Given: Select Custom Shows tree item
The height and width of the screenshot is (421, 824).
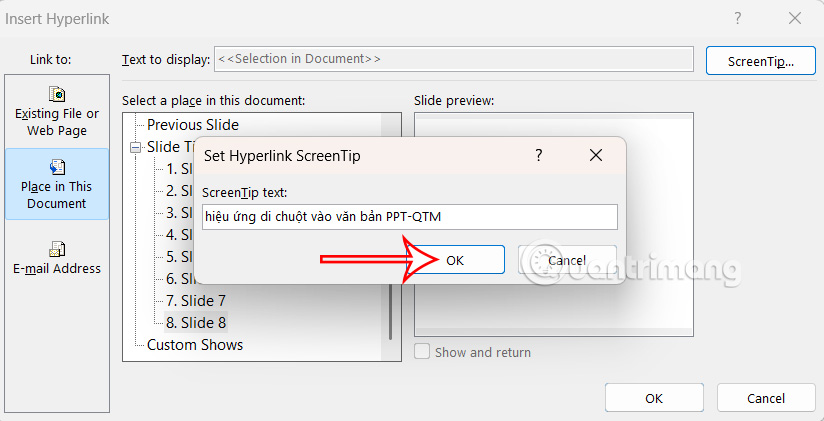Looking at the screenshot, I should (195, 345).
